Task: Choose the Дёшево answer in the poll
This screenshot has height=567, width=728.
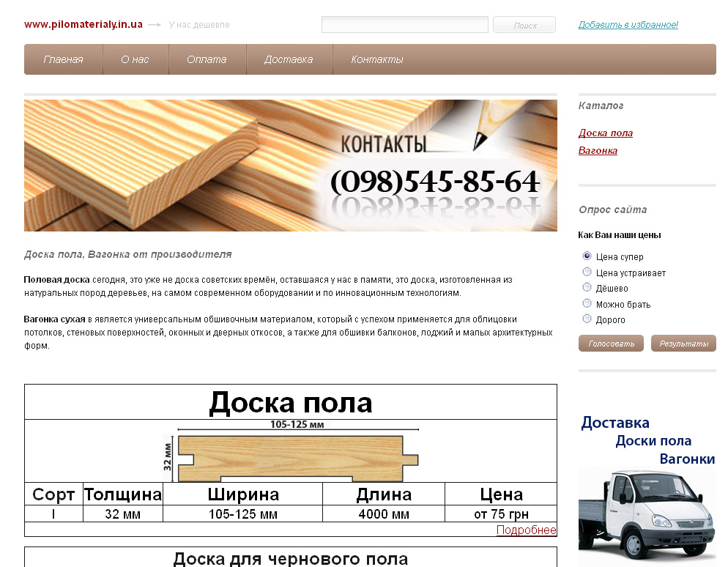Action: [587, 287]
